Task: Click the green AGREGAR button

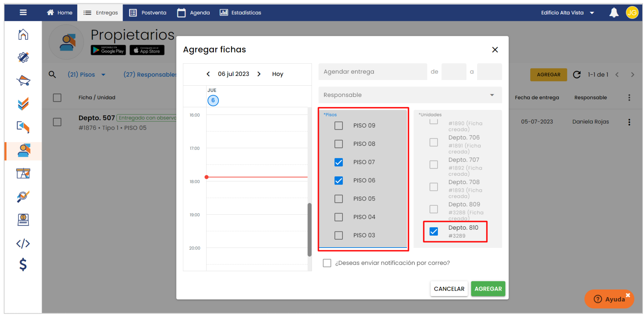Action: [488, 289]
